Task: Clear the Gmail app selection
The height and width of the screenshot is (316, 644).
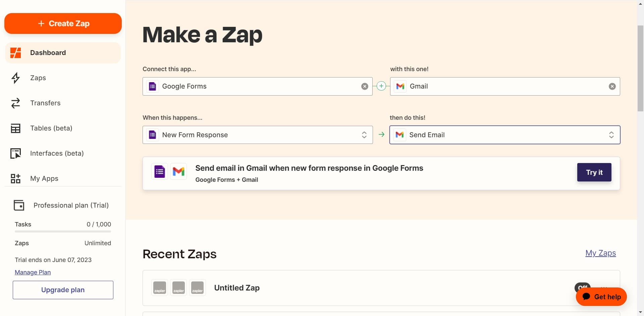Action: pyautogui.click(x=612, y=86)
